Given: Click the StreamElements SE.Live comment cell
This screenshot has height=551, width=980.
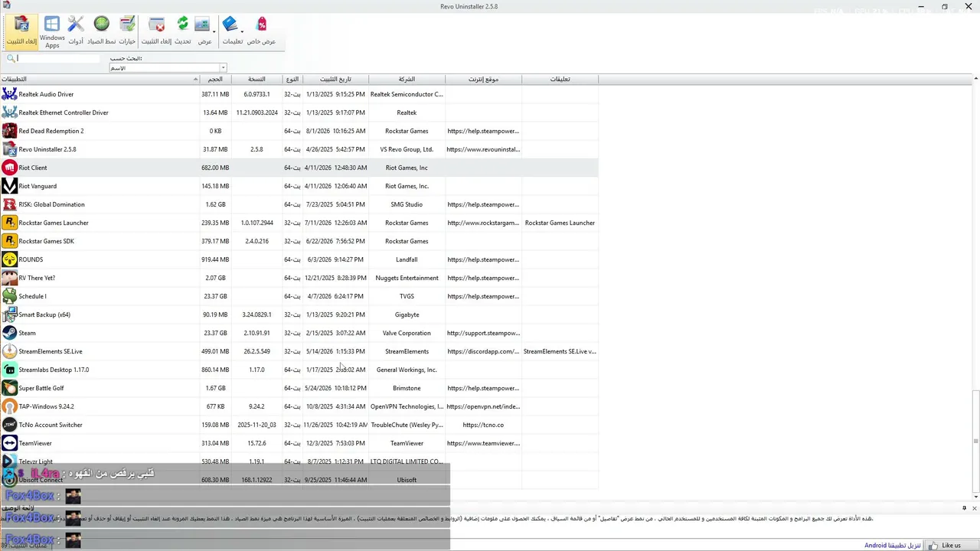Looking at the screenshot, I should (x=560, y=351).
